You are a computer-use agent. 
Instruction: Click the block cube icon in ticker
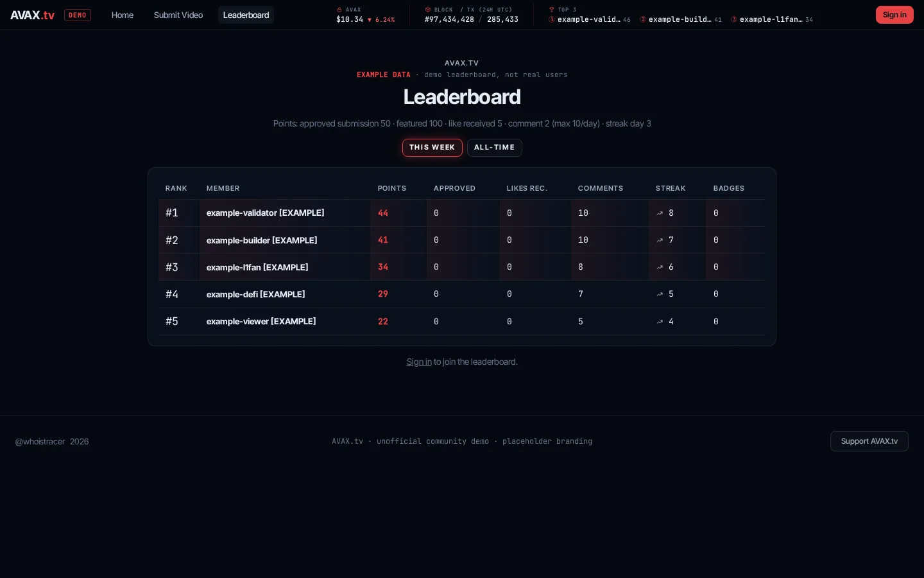coord(428,10)
